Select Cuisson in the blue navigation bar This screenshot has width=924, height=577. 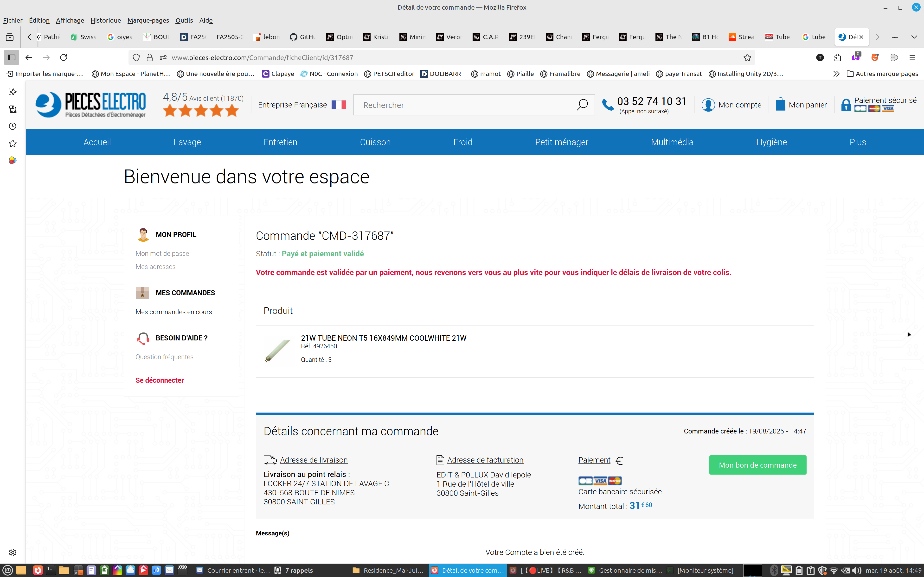[x=375, y=142]
